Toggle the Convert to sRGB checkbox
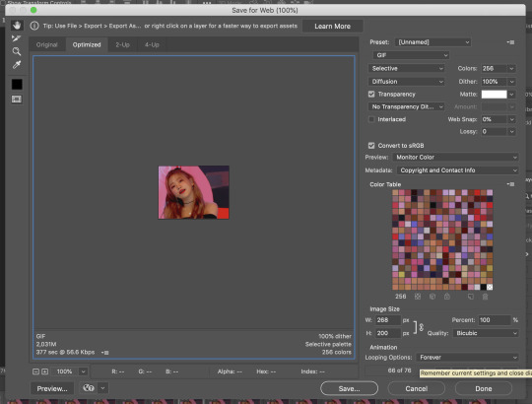The image size is (532, 404). pos(371,146)
